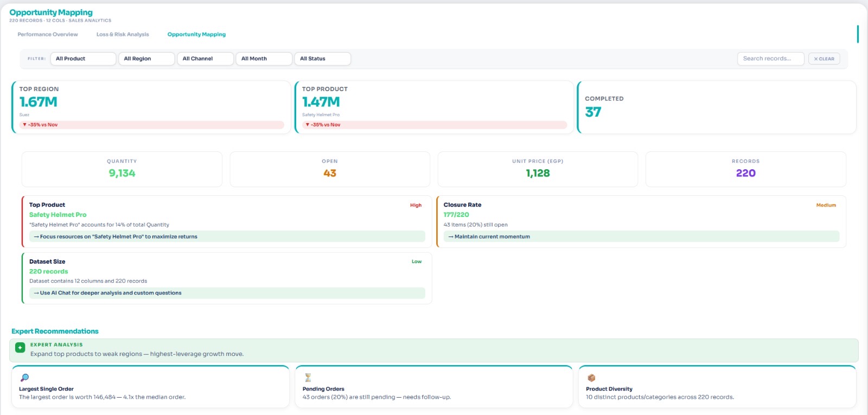This screenshot has width=868, height=415.
Task: Open the All Month filter dropdown
Action: coord(264,59)
